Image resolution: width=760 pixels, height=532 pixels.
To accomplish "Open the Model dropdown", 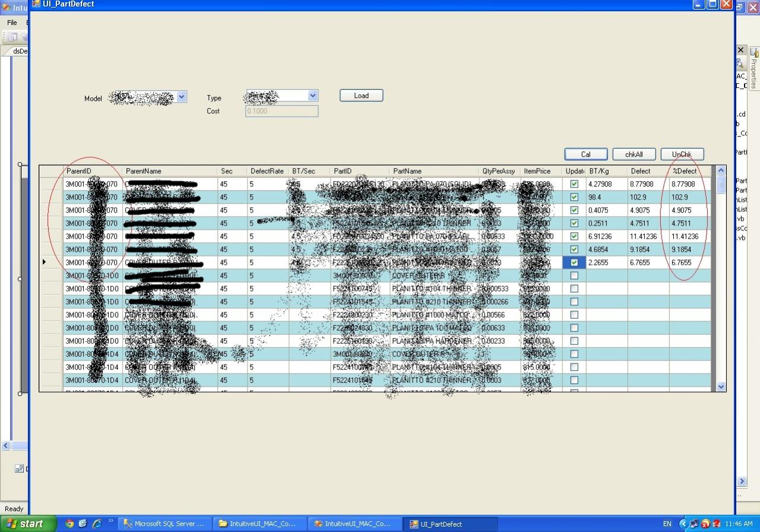I will 182,96.
